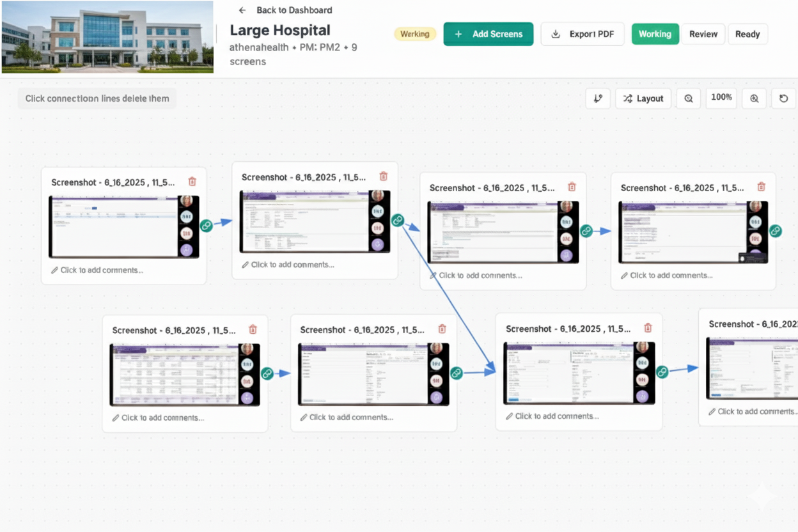Zoom out the canvas with magnifier minus
798x532 pixels.
[689, 98]
